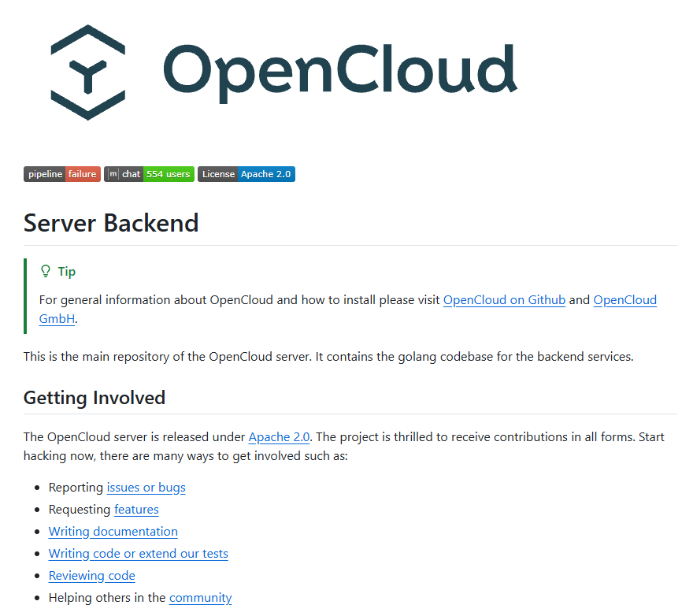Visit the community link
The height and width of the screenshot is (616, 693).
[200, 597]
